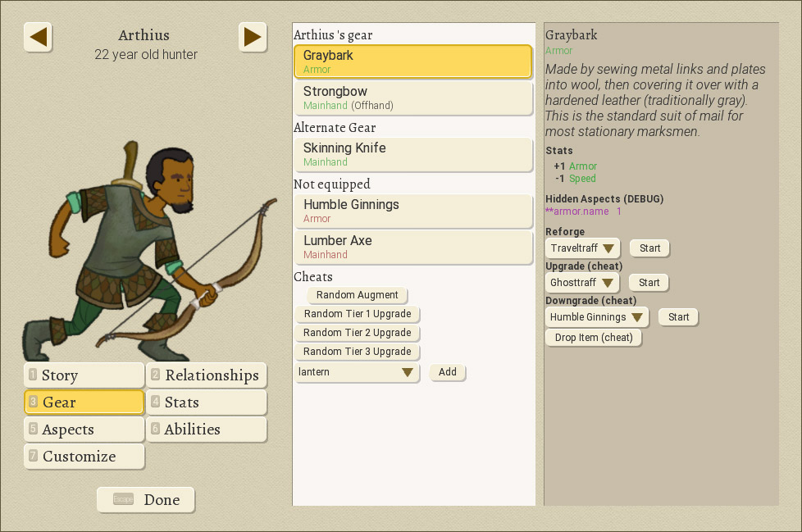Select Humble Ginnings in the Not equipped list
802x532 pixels.
pyautogui.click(x=413, y=211)
